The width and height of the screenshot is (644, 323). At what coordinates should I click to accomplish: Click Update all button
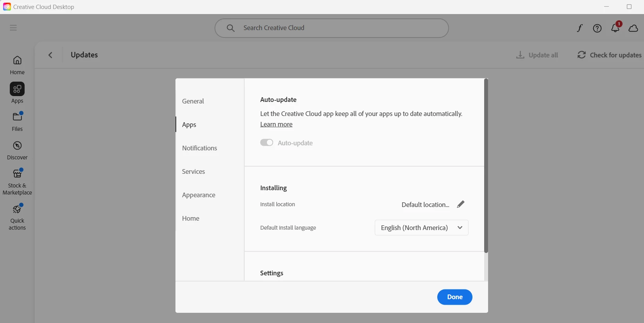[x=537, y=55]
